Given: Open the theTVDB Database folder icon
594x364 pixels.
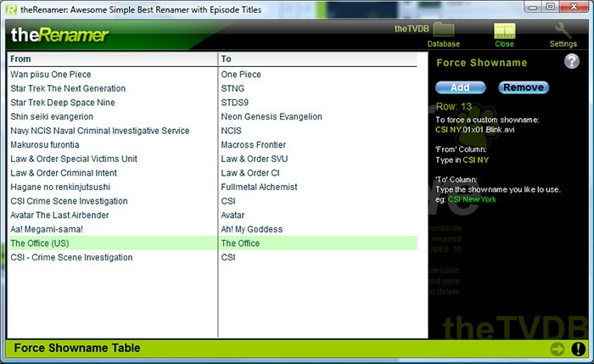Looking at the screenshot, I should coord(444,31).
